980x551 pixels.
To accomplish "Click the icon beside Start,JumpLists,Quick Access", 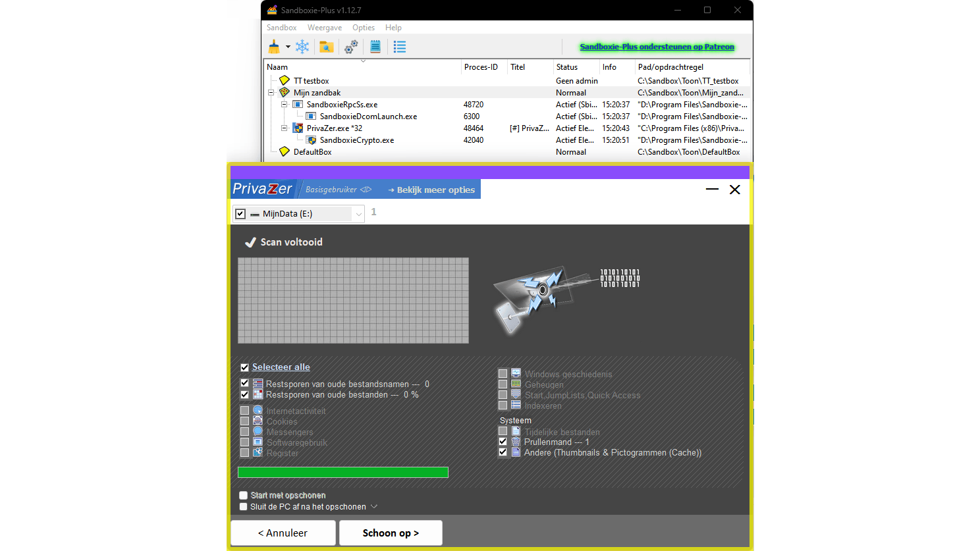I will (x=516, y=394).
